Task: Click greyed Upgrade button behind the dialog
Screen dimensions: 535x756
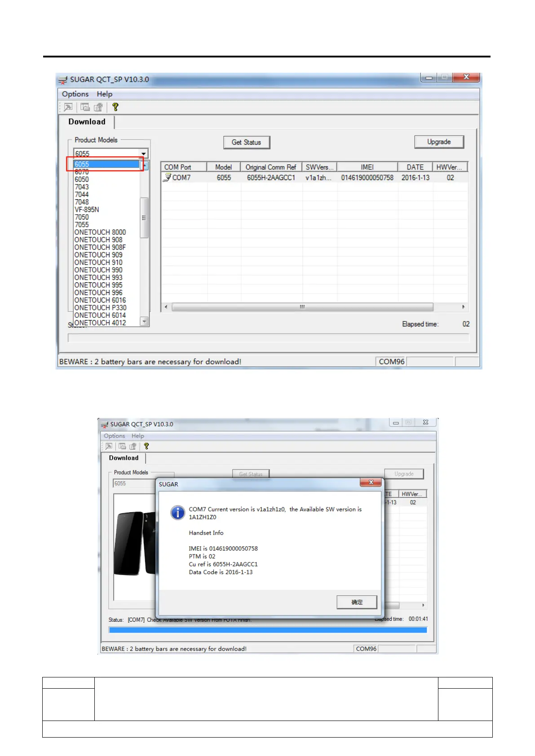Action: coord(404,474)
